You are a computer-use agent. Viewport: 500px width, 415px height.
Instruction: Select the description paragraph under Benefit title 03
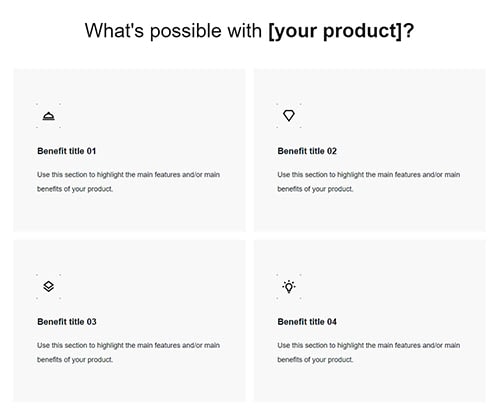pyautogui.click(x=128, y=352)
